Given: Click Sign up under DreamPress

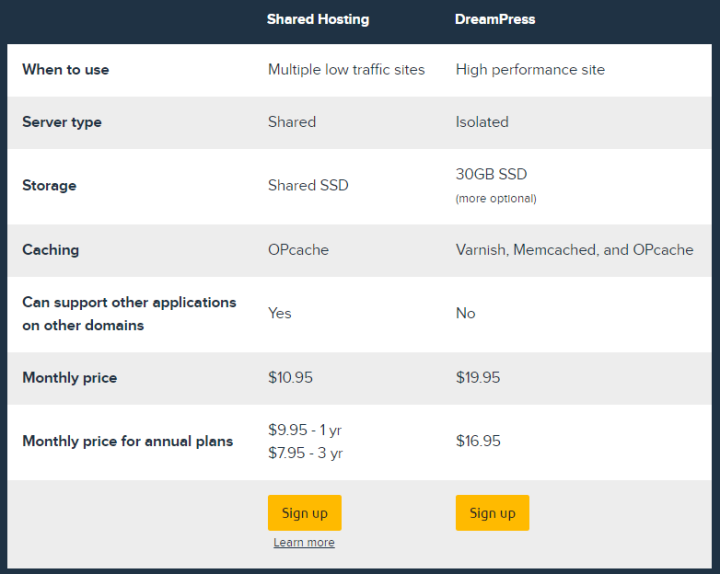Looking at the screenshot, I should (x=492, y=512).
